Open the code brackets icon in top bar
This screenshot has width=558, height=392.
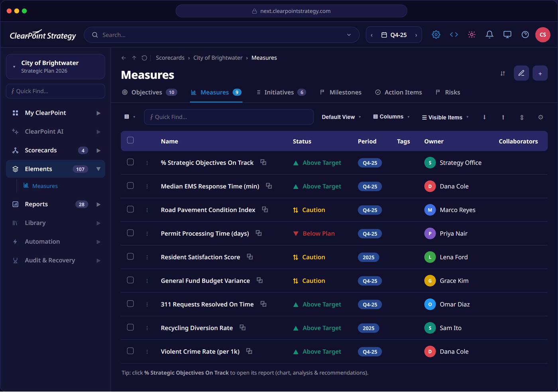tap(454, 35)
